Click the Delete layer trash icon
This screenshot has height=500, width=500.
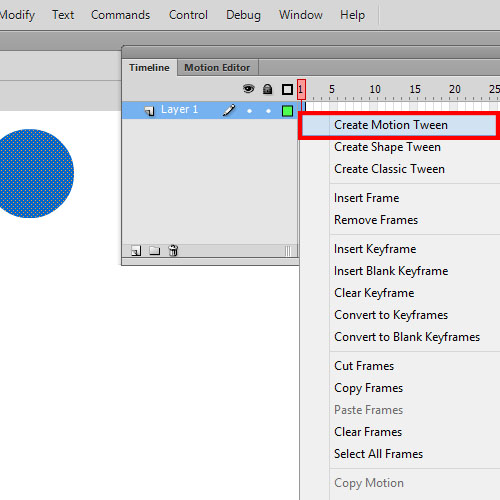[173, 250]
